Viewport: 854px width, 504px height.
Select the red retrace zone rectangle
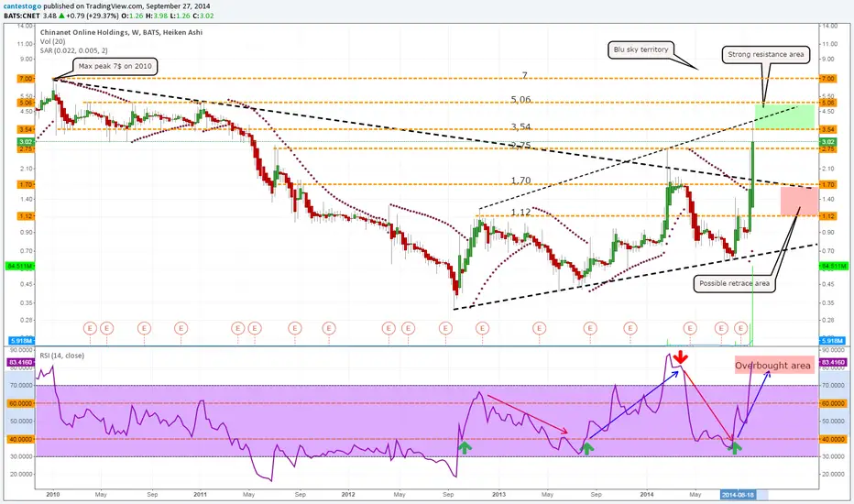tap(799, 201)
